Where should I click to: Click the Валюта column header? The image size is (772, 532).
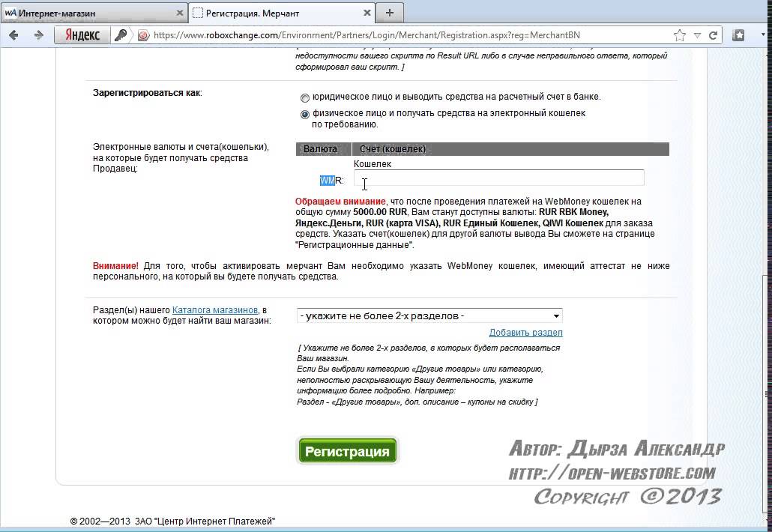(x=324, y=149)
